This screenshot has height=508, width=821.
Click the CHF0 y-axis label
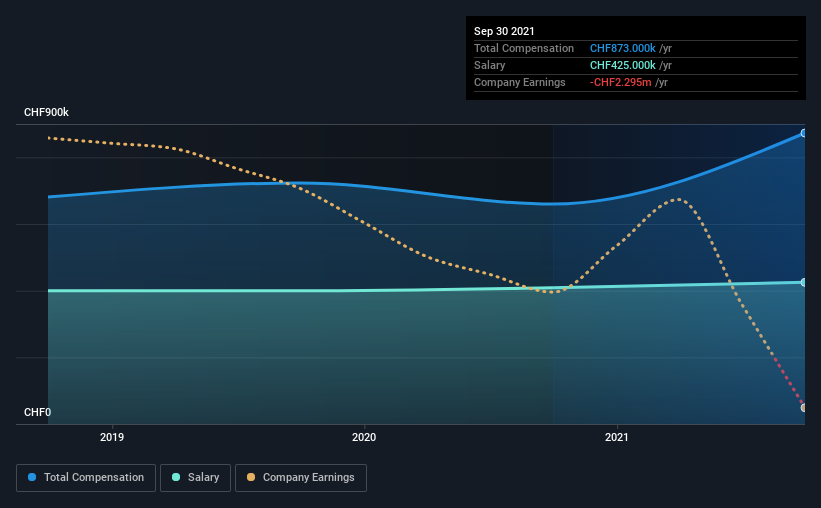click(37, 412)
